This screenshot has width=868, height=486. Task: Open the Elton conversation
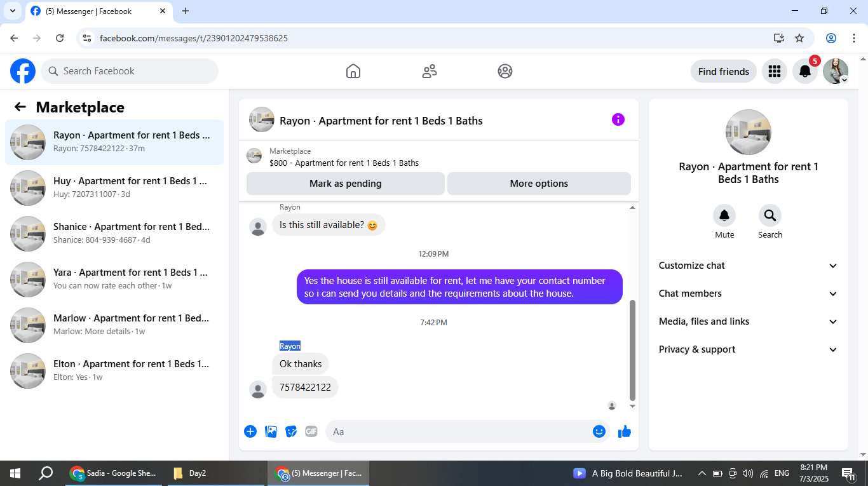[114, 371]
